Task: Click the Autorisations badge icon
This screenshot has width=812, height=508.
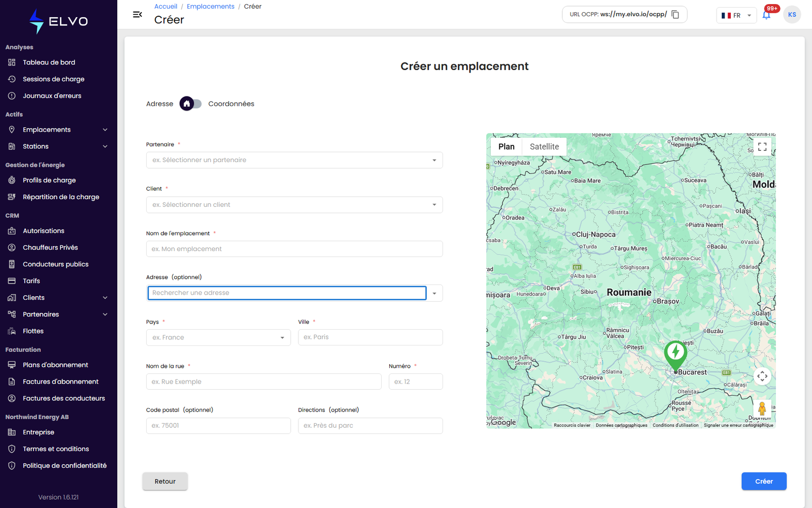Action: coord(12,231)
